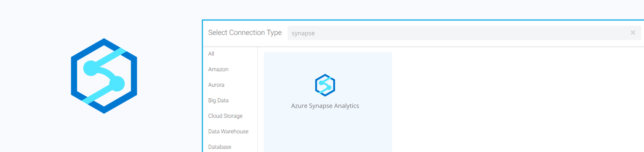Click the large Azure Synapse hexagon logo
This screenshot has height=152, width=644.
click(x=104, y=76)
